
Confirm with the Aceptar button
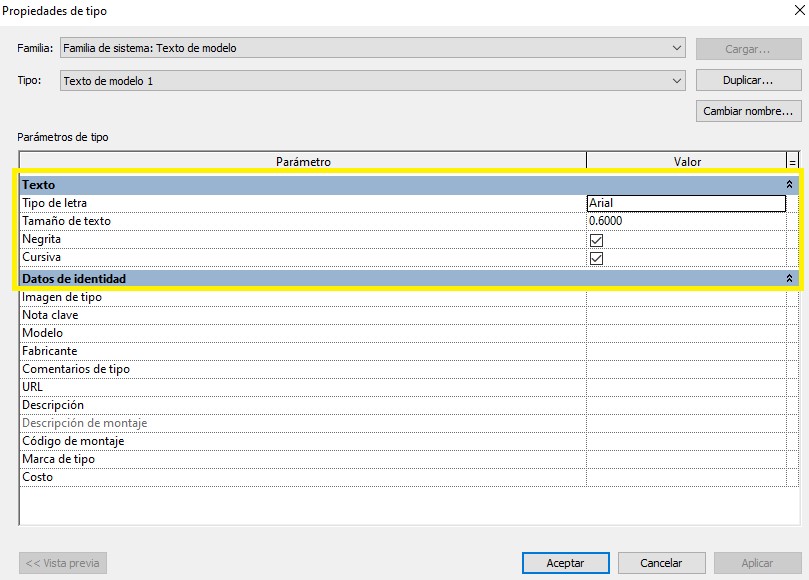(x=565, y=563)
